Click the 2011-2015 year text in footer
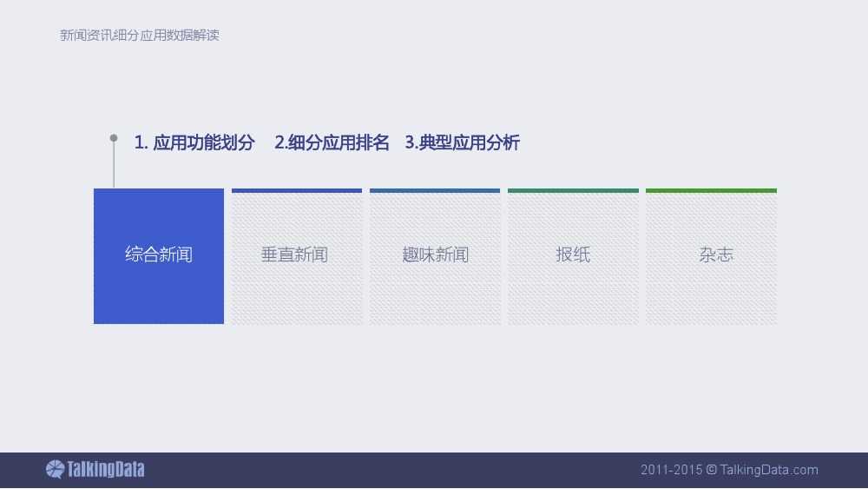Screen dimensions: 868x489 coord(671,470)
